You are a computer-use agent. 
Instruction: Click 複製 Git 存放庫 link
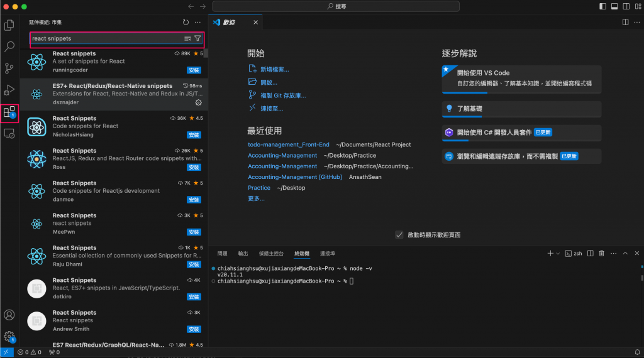283,95
